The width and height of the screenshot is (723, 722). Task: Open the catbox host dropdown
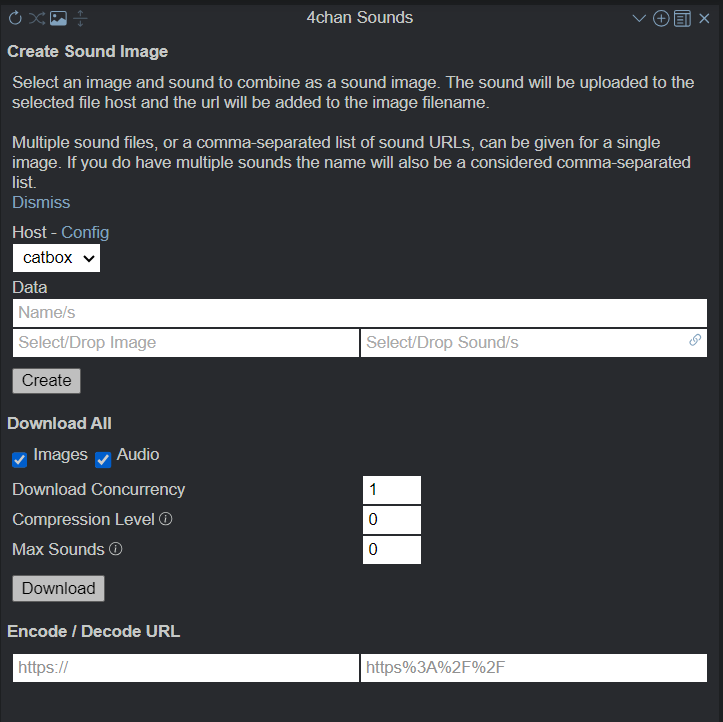tap(56, 258)
